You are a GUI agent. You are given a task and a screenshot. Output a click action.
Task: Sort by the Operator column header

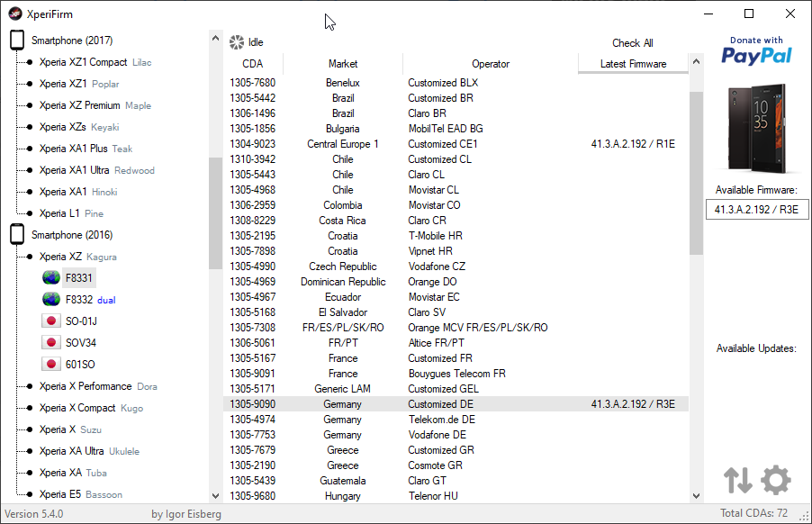click(x=491, y=64)
